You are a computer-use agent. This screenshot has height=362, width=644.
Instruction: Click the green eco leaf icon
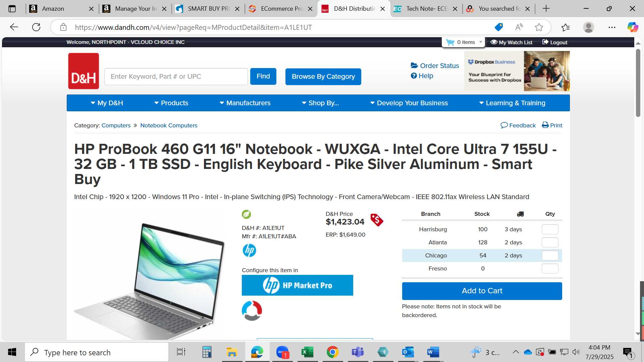click(x=246, y=214)
